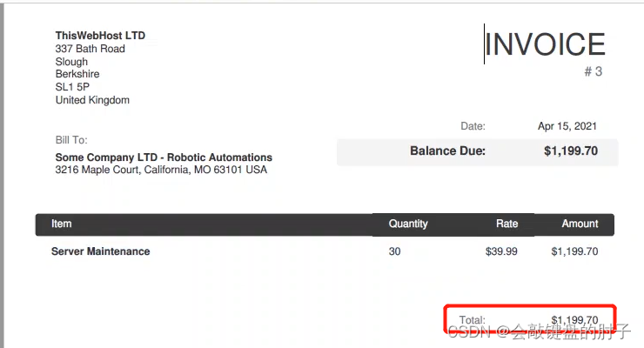Screen dimensions: 644x348
Task: Click the Bill To label
Action: click(x=71, y=140)
